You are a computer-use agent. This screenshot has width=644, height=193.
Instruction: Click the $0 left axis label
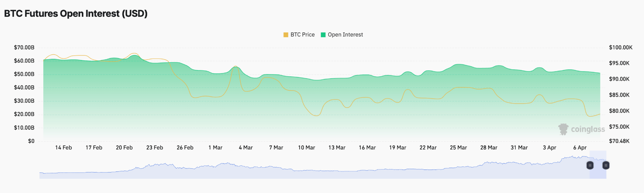(x=31, y=141)
